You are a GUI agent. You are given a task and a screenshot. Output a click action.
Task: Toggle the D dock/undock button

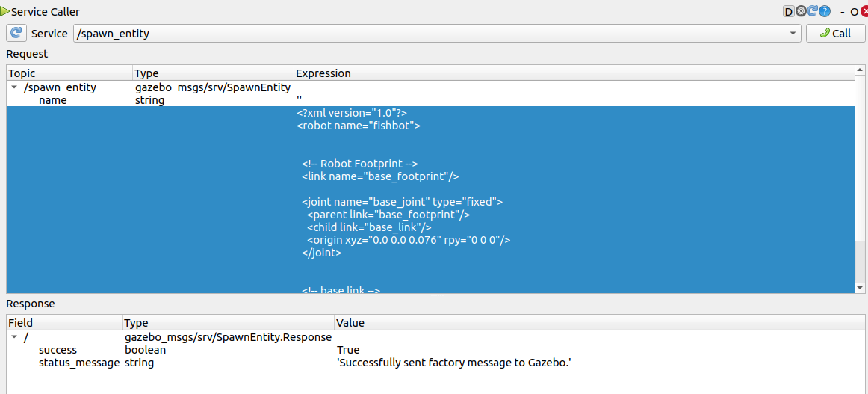tap(788, 11)
